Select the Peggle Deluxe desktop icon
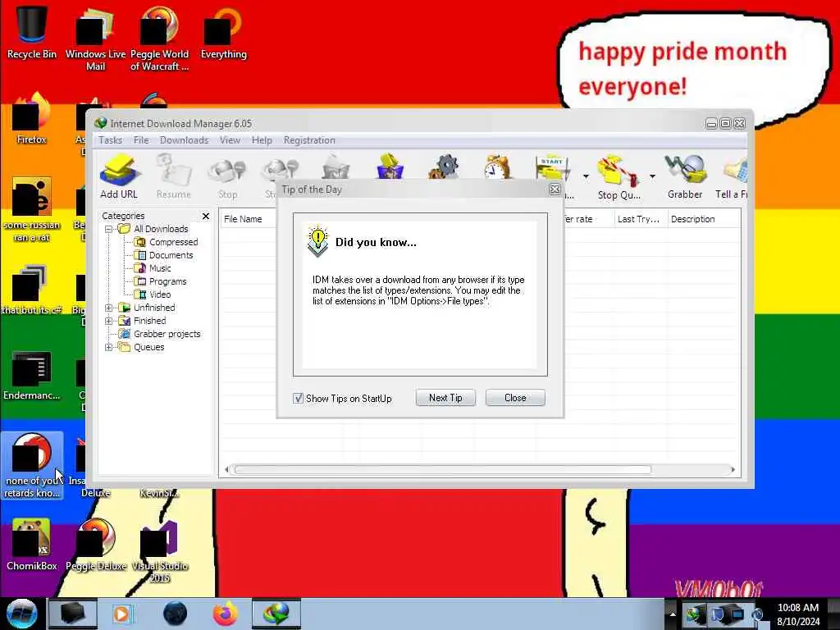The image size is (840, 630). point(96,545)
